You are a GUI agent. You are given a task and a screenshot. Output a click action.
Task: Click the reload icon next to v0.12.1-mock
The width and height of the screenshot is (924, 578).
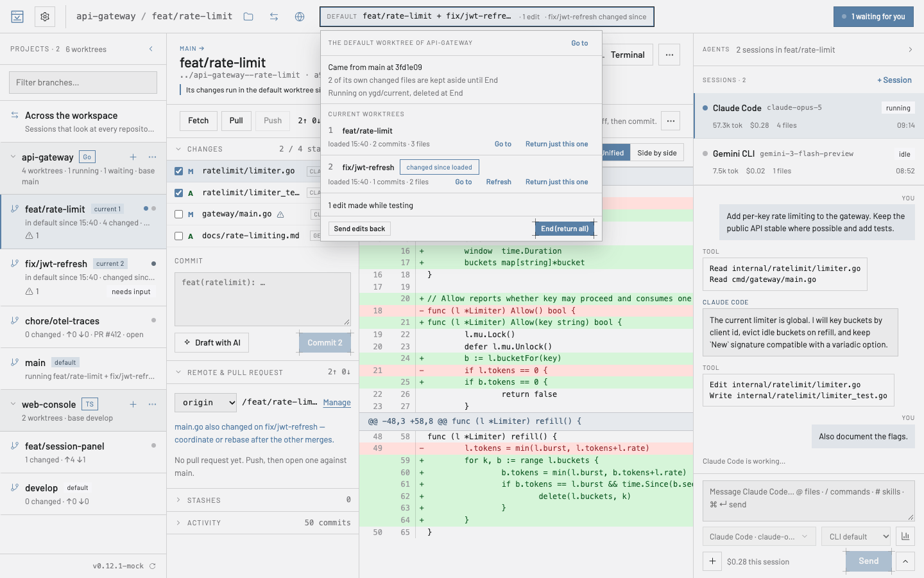point(153,566)
